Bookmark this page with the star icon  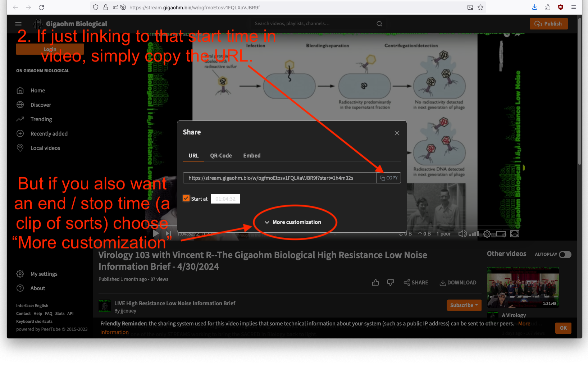(480, 7)
